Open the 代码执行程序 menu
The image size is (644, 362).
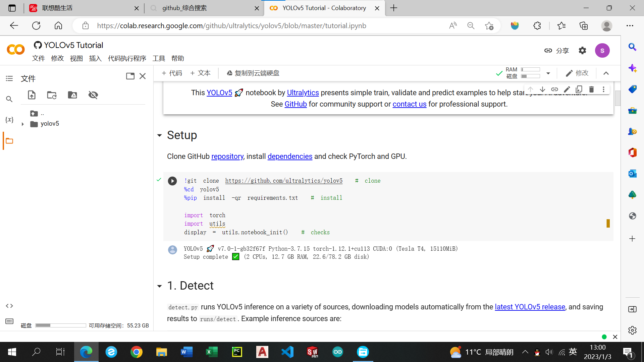tap(127, 58)
